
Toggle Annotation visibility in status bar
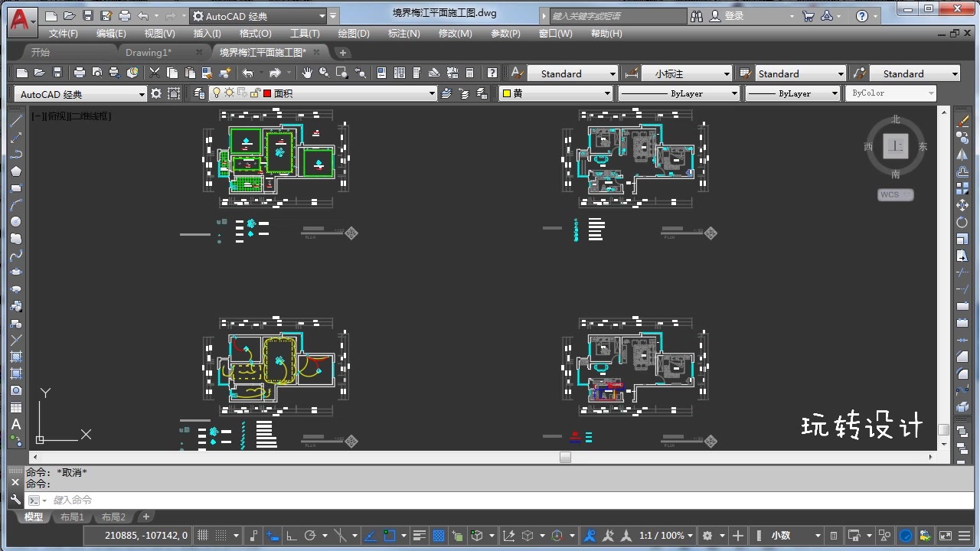point(590,536)
